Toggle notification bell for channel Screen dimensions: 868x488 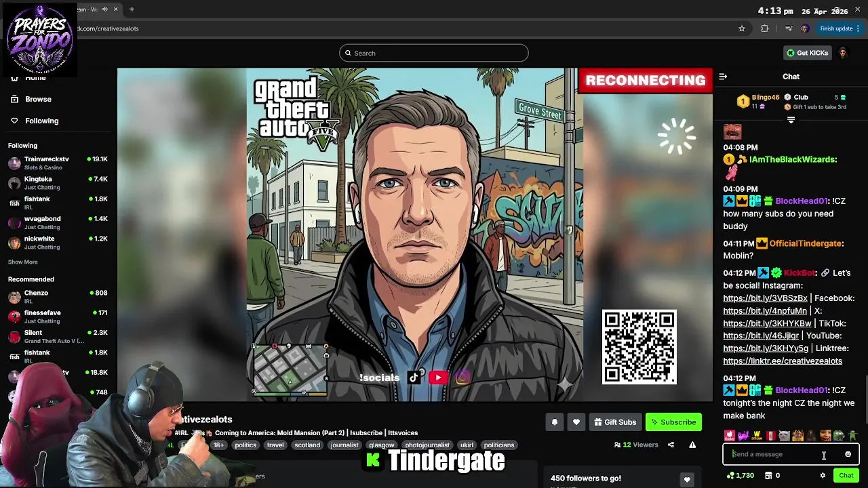click(x=554, y=422)
